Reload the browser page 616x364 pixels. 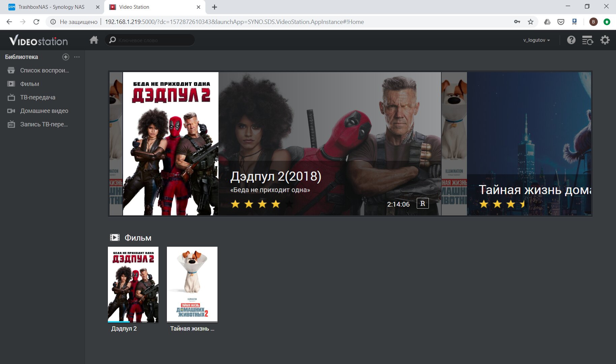36,22
